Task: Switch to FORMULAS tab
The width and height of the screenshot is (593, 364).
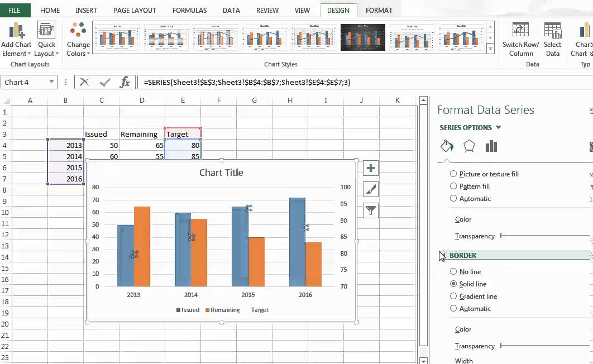Action: coord(189,10)
